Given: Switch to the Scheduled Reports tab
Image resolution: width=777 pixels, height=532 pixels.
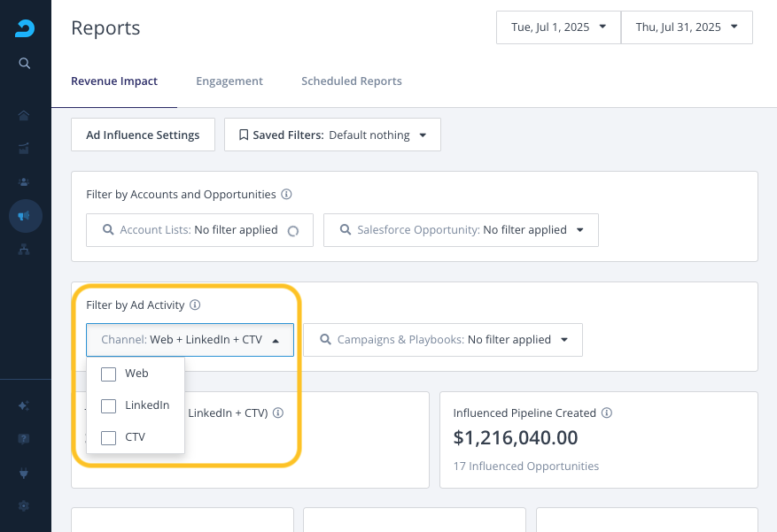Looking at the screenshot, I should click(351, 81).
